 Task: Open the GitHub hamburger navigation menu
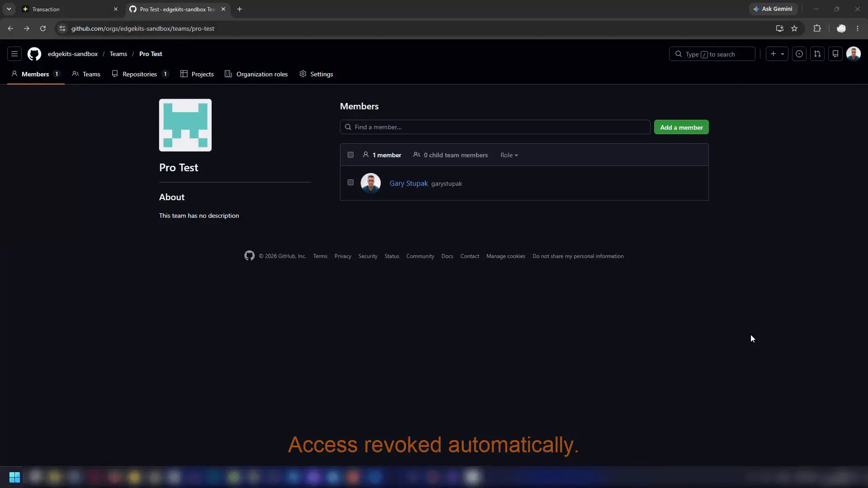14,54
